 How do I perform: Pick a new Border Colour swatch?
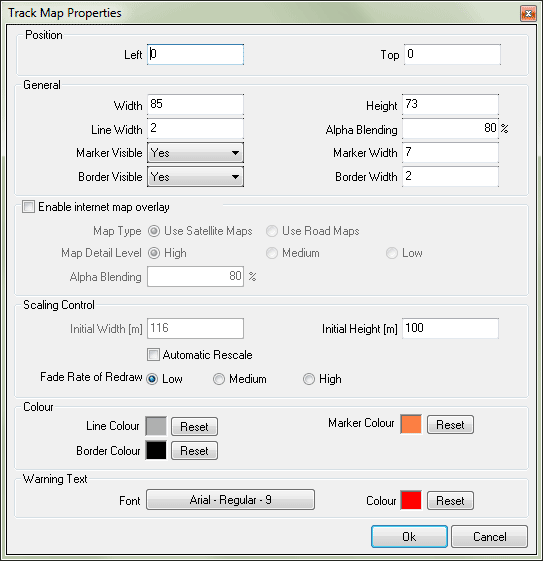click(156, 450)
